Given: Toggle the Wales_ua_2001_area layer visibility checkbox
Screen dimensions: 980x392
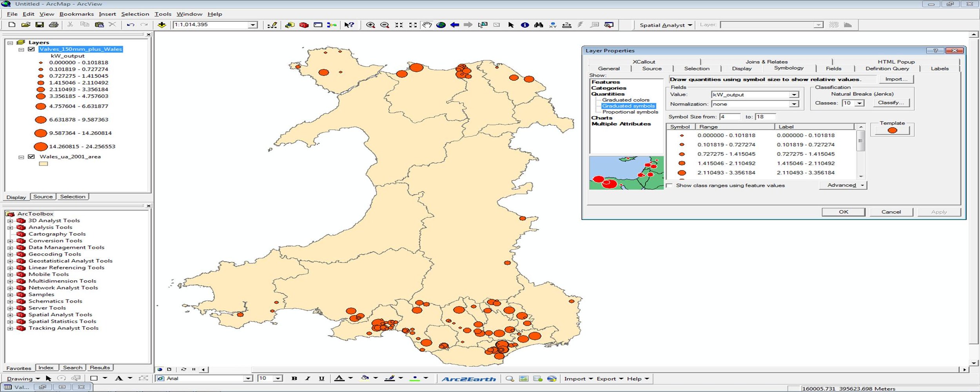Looking at the screenshot, I should point(31,157).
